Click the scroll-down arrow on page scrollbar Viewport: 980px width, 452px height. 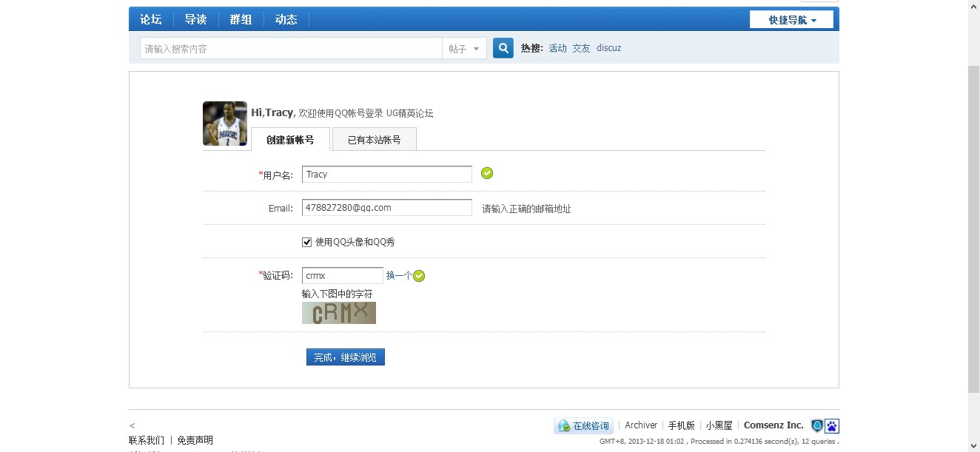coord(974,446)
